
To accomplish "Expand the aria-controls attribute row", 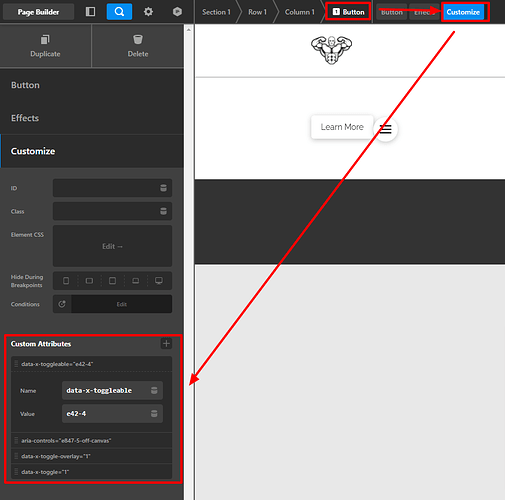I will (x=92, y=441).
